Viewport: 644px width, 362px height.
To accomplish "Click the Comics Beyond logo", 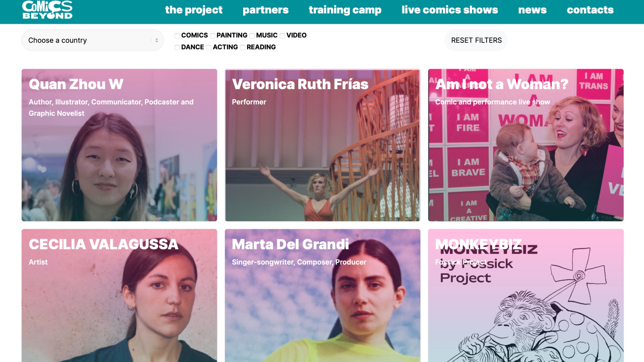I will (47, 10).
